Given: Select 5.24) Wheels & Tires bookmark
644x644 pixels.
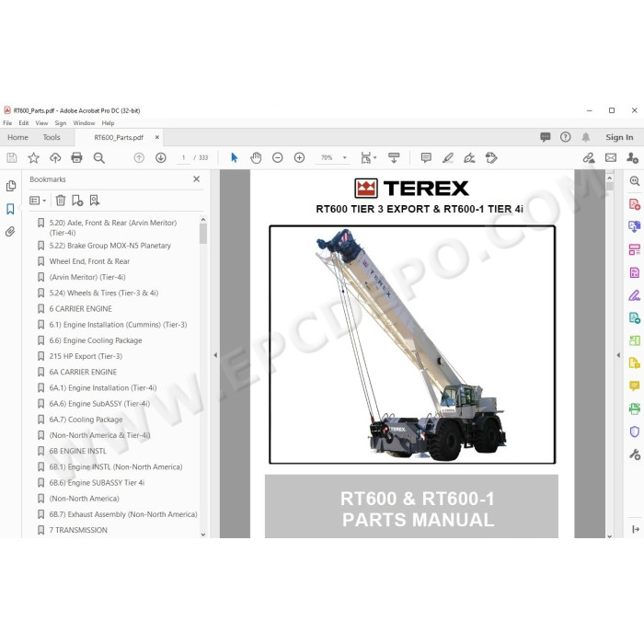Looking at the screenshot, I should tap(103, 293).
